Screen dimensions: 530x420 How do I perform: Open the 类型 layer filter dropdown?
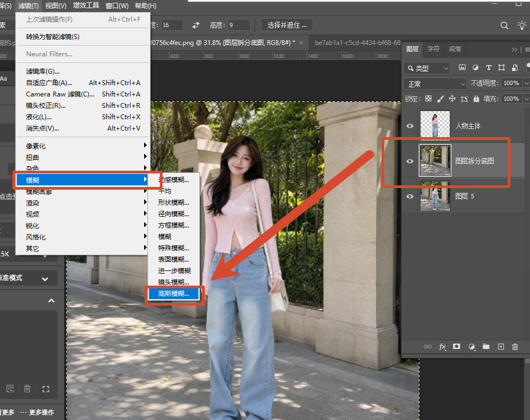(x=427, y=68)
